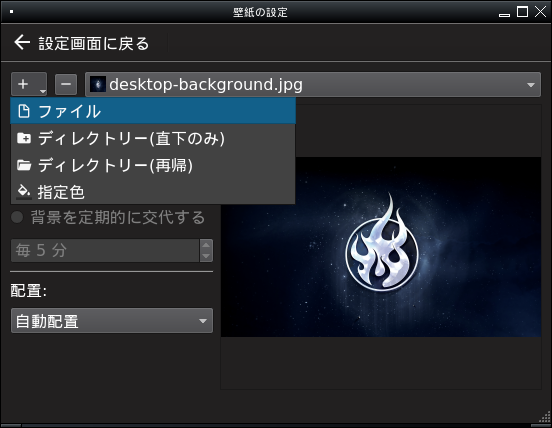Click the back arrow icon
Screen dimensions: 552x428
pos(22,42)
